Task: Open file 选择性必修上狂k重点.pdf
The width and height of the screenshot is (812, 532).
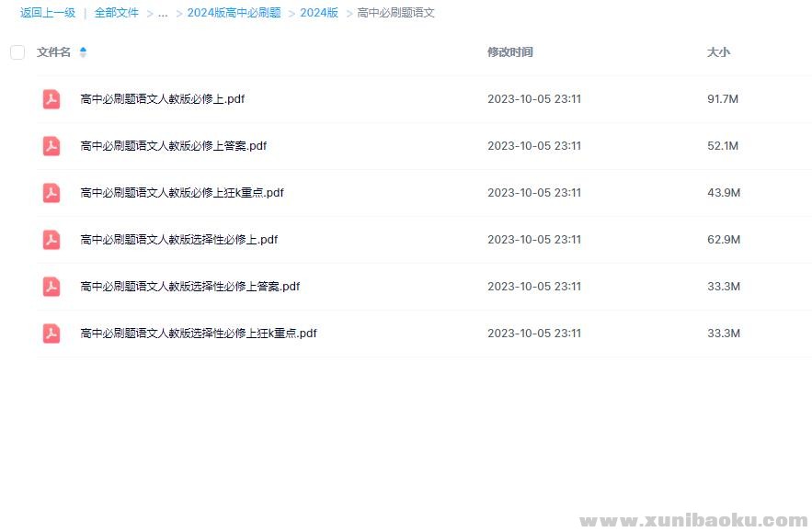Action: [x=199, y=334]
